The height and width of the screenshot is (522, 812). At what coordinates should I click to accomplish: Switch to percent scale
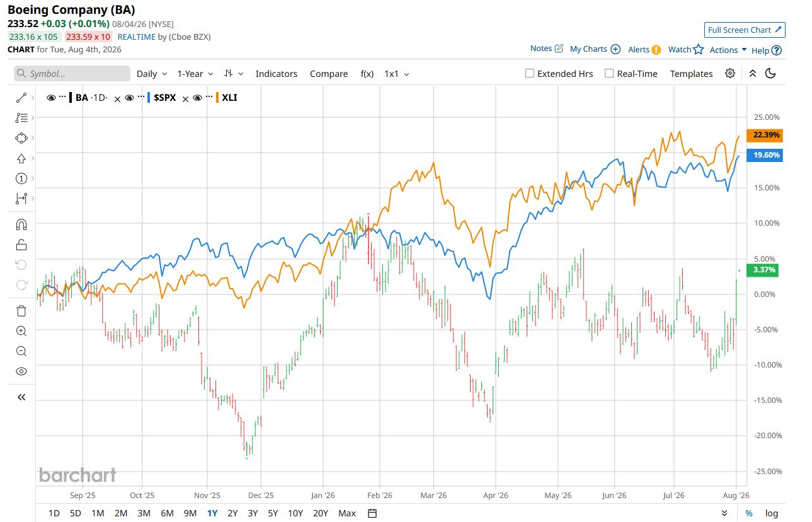748,513
